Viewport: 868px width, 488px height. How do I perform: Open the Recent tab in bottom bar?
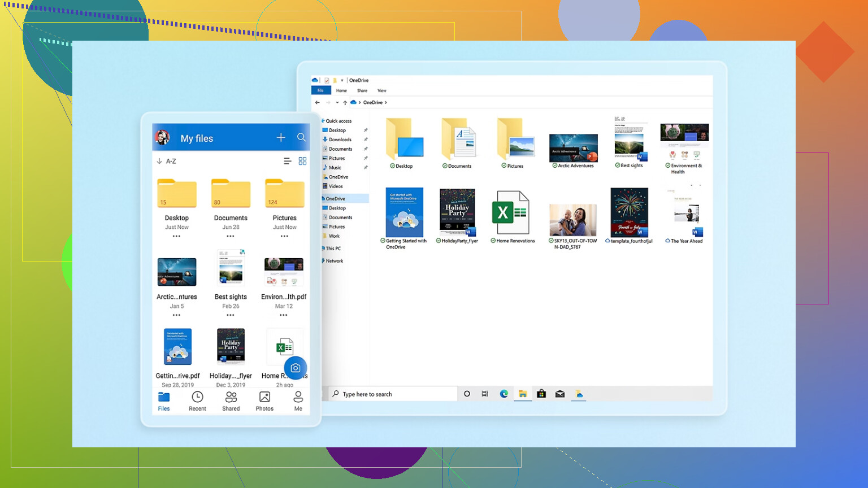click(197, 401)
